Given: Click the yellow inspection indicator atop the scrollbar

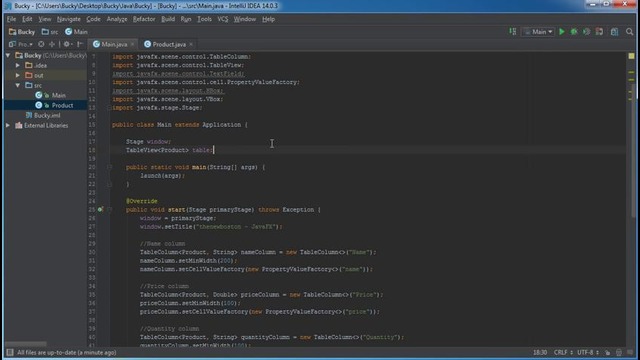Looking at the screenshot, I should point(631,56).
